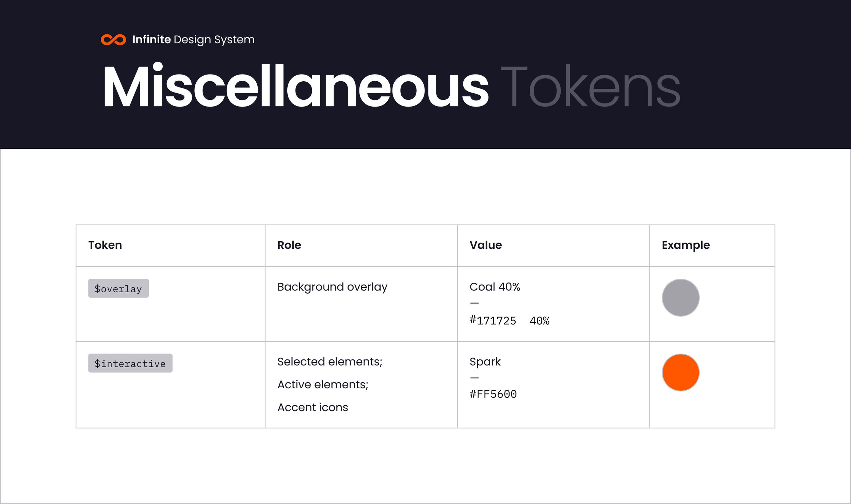851x504 pixels.
Task: Click the $overlay token chip
Action: pos(118,289)
